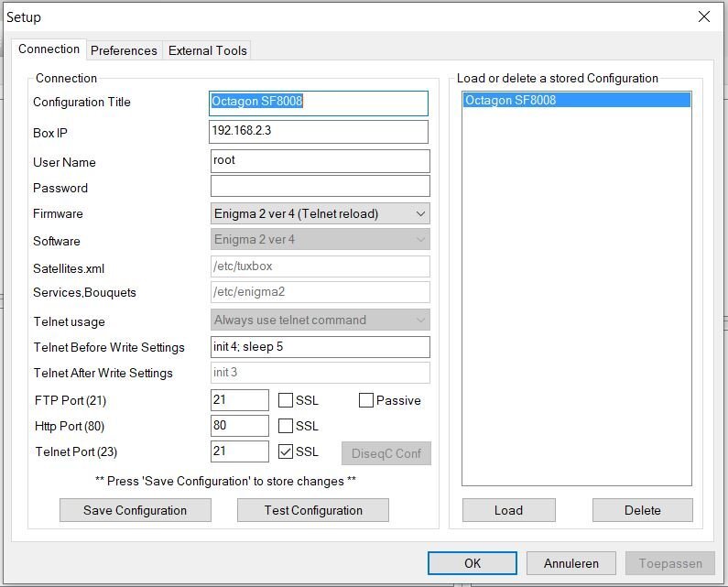Click the User Name field containing root
This screenshot has width=728, height=587.
(320, 161)
